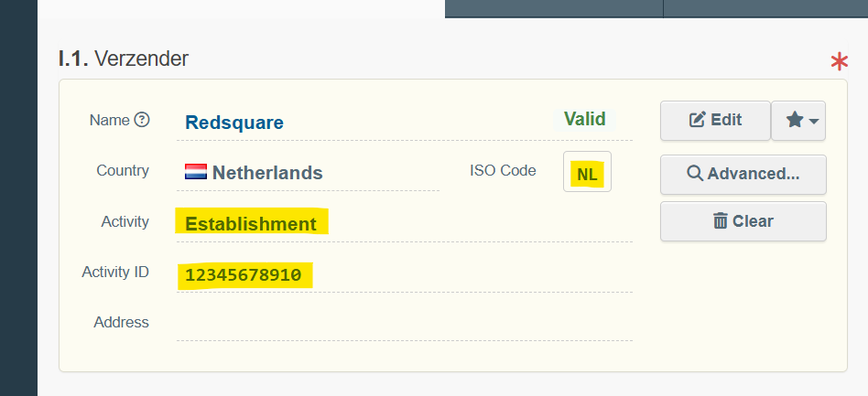
Task: Open the Redsquare name link
Action: click(234, 123)
